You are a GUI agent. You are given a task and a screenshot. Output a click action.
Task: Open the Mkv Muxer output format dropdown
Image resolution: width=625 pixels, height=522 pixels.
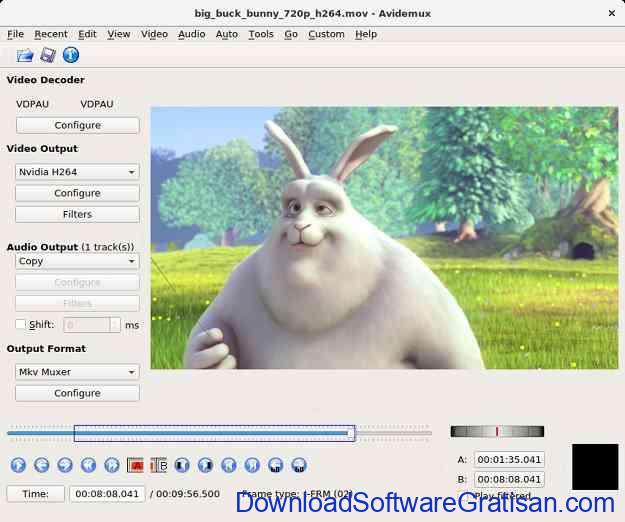point(77,372)
